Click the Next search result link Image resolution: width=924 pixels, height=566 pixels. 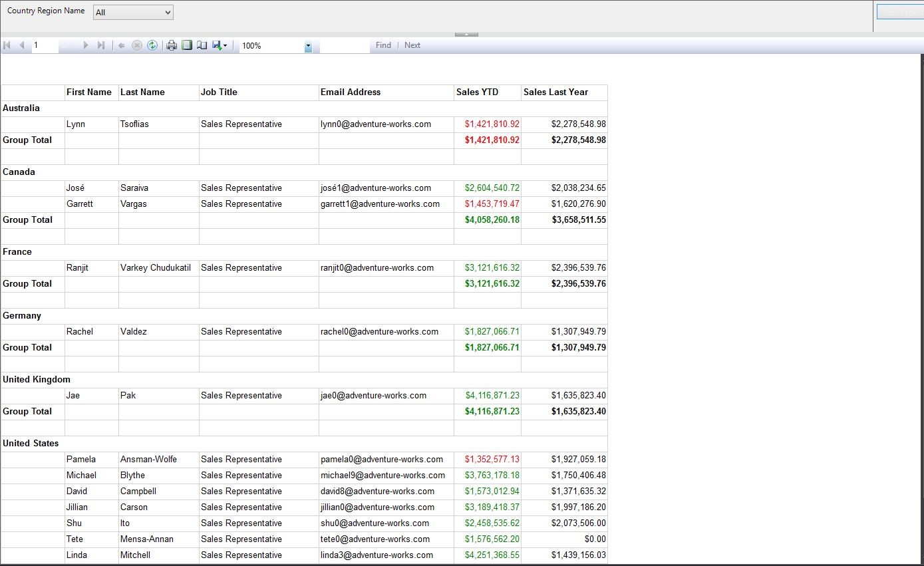[x=412, y=45]
